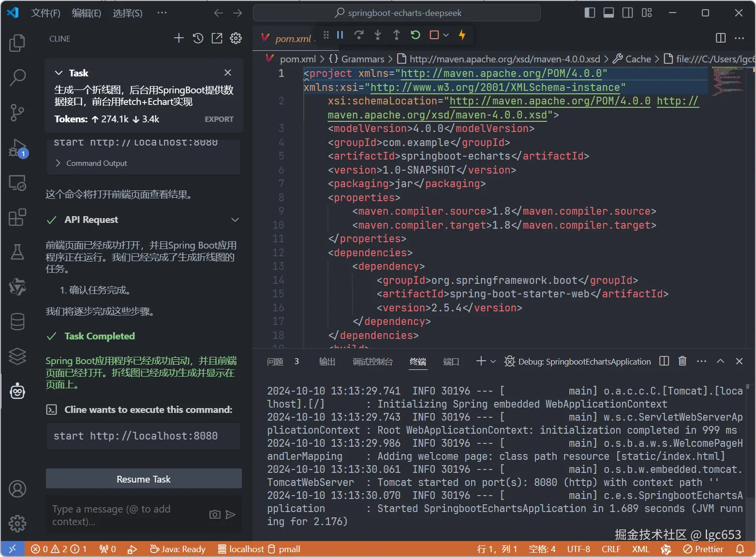
Task: Kill the terminal with trash icon
Action: 682,361
